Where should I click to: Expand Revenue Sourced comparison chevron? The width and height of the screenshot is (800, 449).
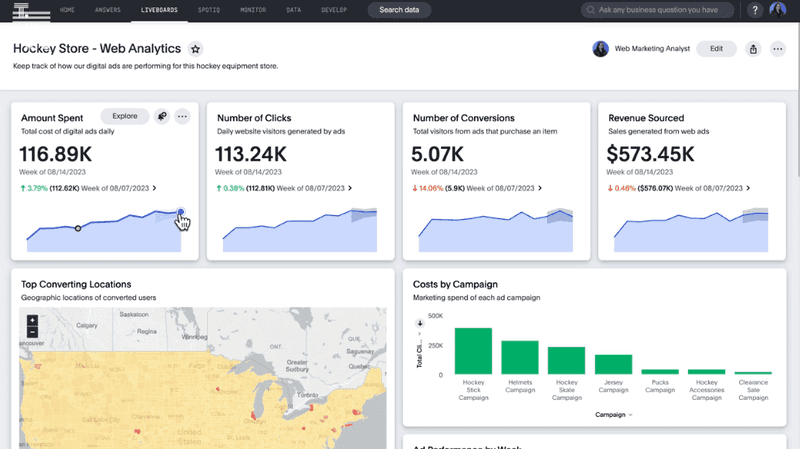tap(748, 188)
